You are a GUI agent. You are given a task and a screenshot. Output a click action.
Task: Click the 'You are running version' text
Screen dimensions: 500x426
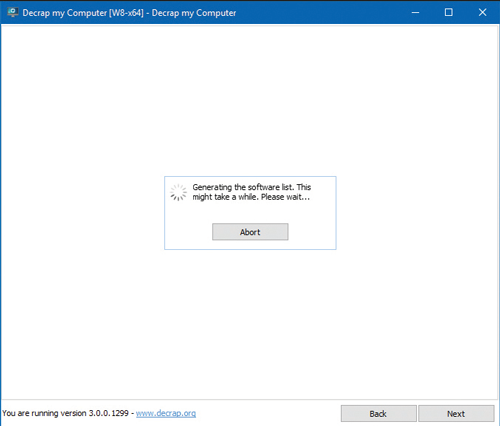(44, 413)
